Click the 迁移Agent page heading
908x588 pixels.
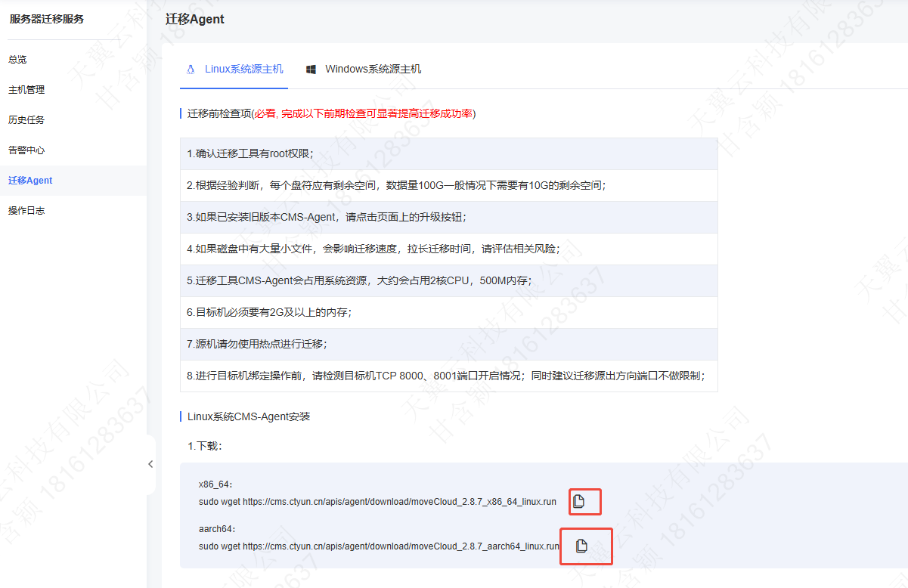click(195, 19)
